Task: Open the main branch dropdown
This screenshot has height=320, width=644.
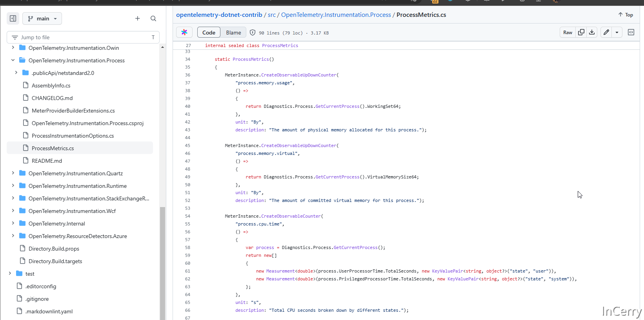Action: pos(42,18)
